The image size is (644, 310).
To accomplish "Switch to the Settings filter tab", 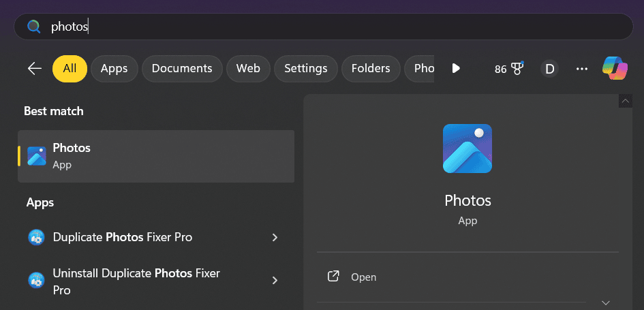I will click(306, 69).
